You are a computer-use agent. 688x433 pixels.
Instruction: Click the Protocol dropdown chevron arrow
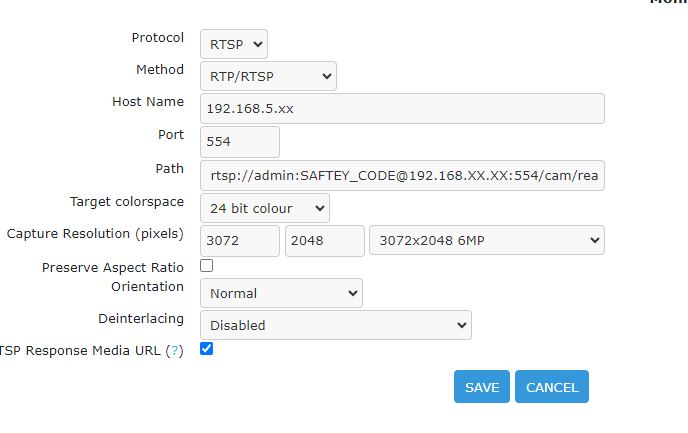[x=258, y=44]
